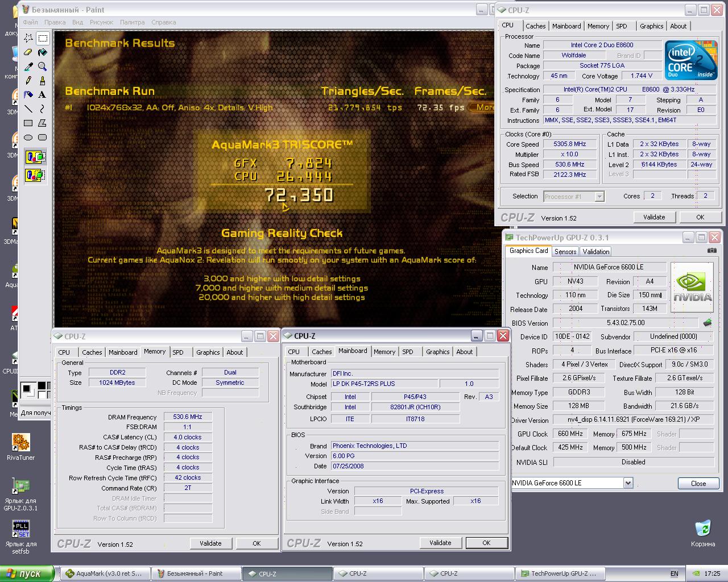Click the EN language indicator in taskbar
The width and height of the screenshot is (728, 582).
click(674, 574)
